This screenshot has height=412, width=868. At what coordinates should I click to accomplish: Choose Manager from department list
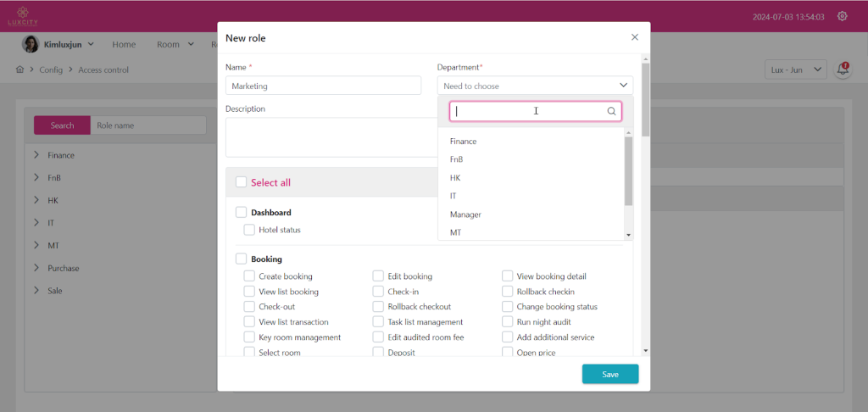(x=465, y=214)
